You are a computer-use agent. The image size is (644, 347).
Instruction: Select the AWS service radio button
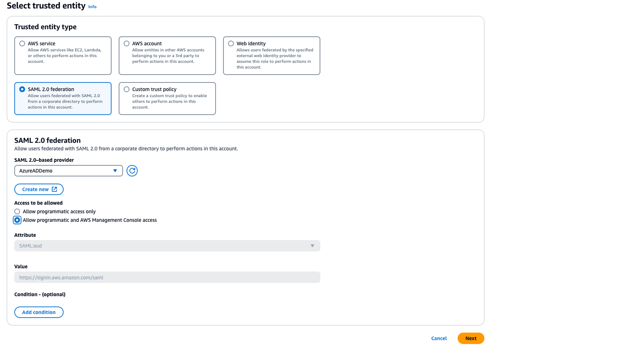click(x=22, y=44)
